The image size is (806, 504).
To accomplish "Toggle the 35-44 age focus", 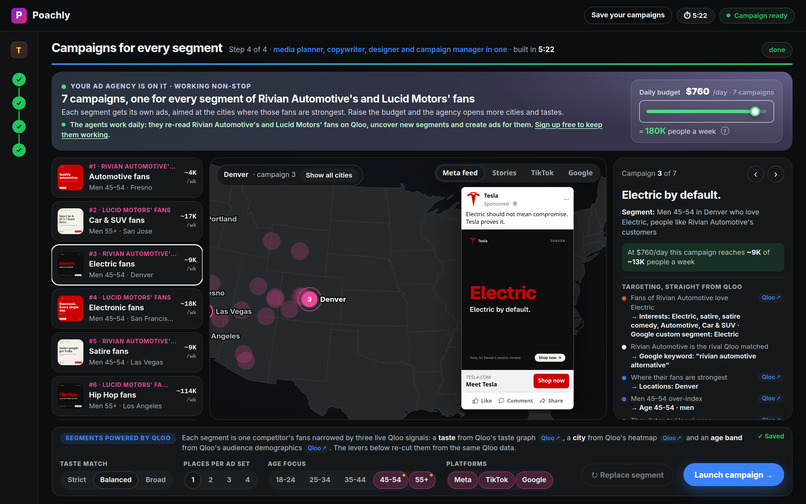I will 355,480.
